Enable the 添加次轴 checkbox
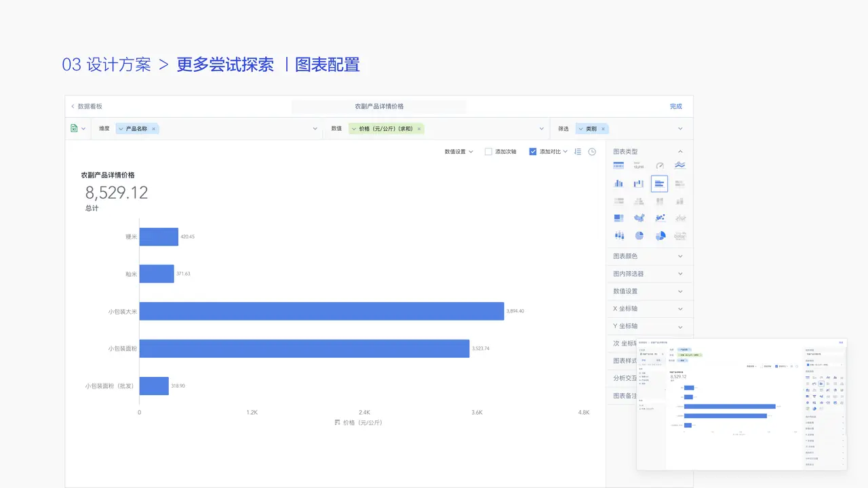 [x=488, y=152]
